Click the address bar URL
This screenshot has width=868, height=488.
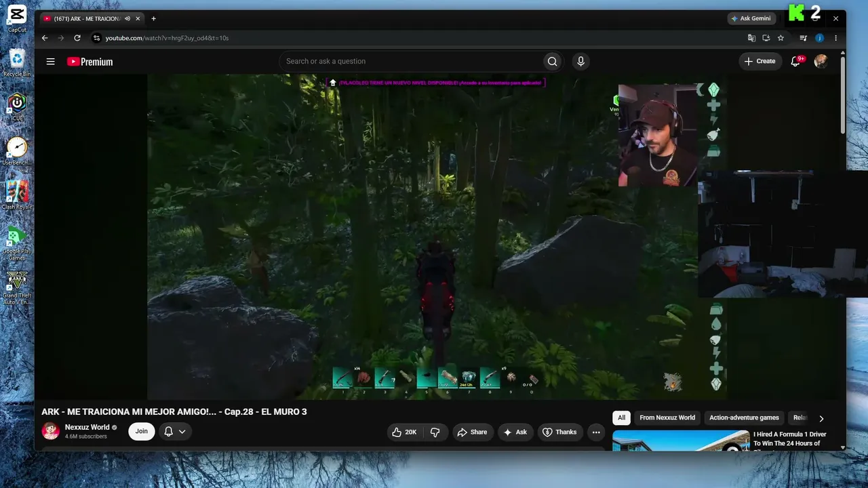pos(167,38)
